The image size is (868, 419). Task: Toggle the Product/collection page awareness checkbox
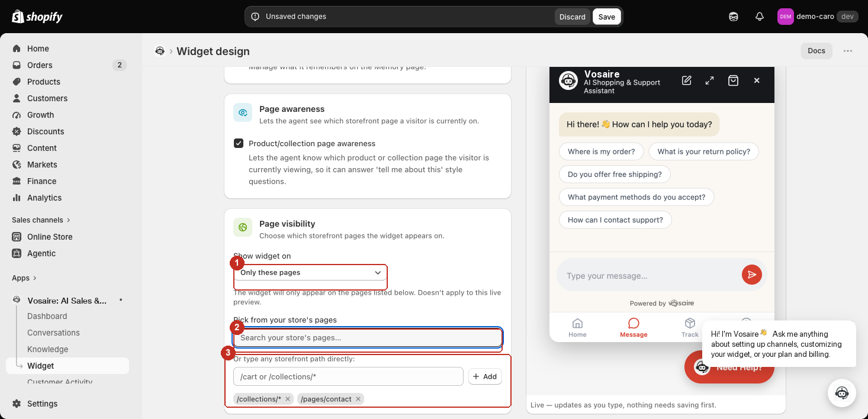[239, 143]
